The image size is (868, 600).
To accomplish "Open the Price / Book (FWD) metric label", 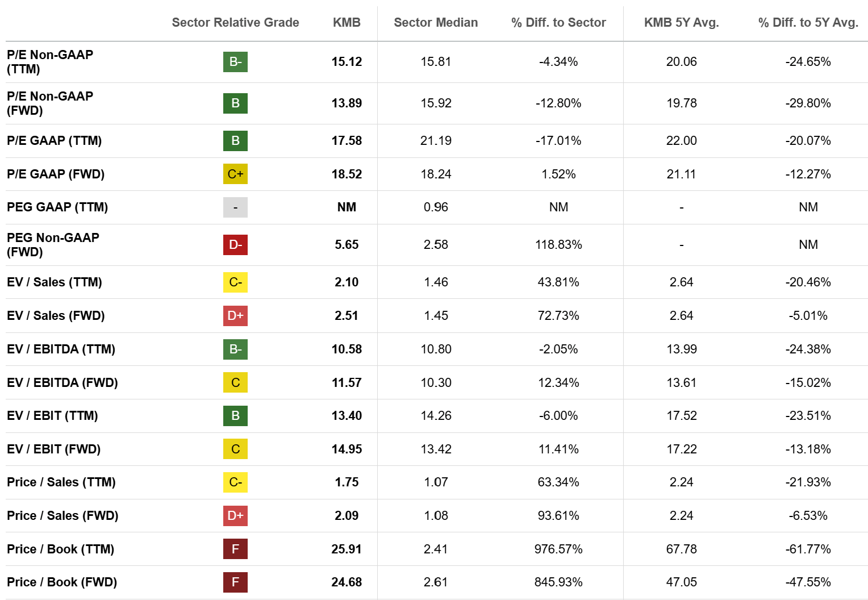I will click(62, 582).
